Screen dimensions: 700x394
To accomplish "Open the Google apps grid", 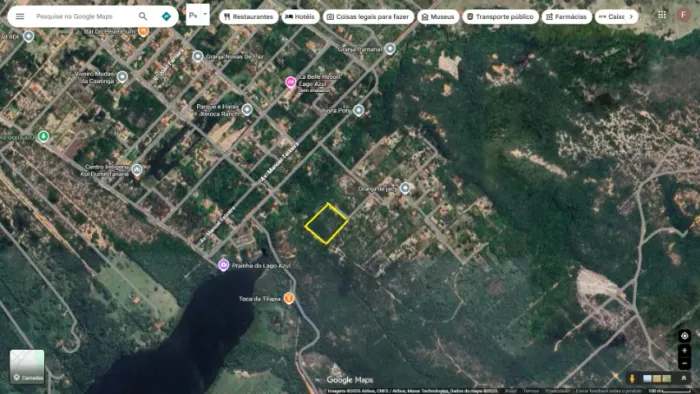I will (662, 15).
